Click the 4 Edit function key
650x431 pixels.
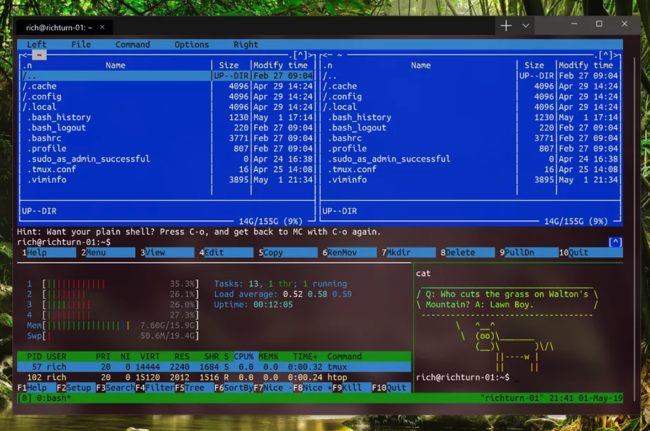pyautogui.click(x=226, y=252)
